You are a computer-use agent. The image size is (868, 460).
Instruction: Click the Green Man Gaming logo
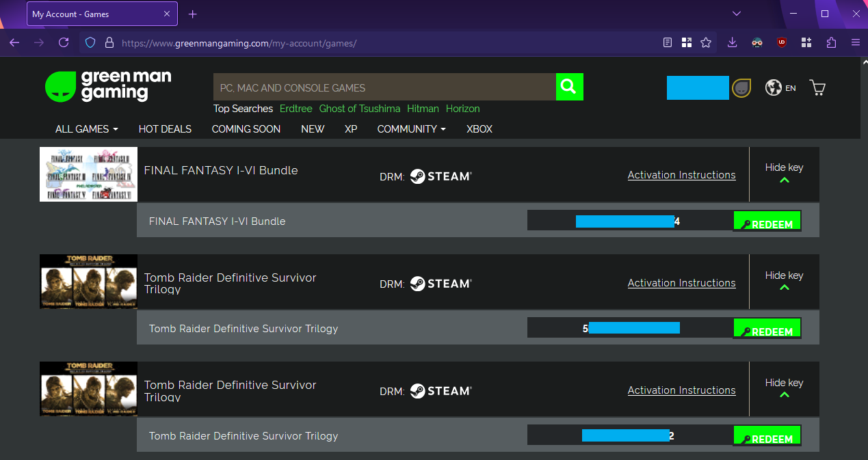coord(108,86)
